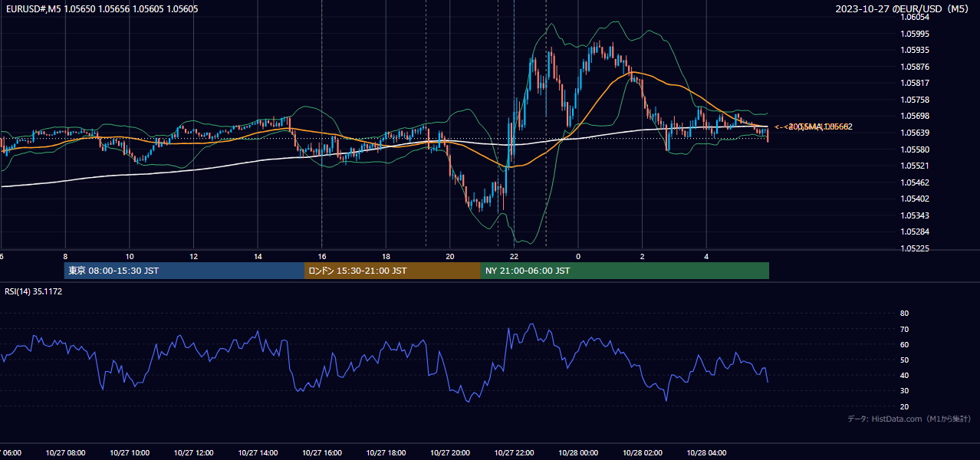This screenshot has width=980, height=460.
Task: Click the date label 10/27 12:00
Action: 193,453
